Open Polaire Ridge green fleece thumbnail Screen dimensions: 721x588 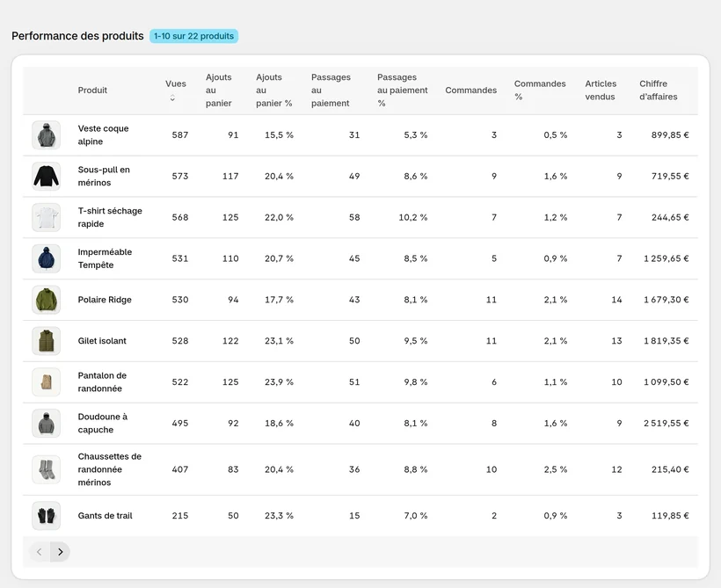(46, 300)
